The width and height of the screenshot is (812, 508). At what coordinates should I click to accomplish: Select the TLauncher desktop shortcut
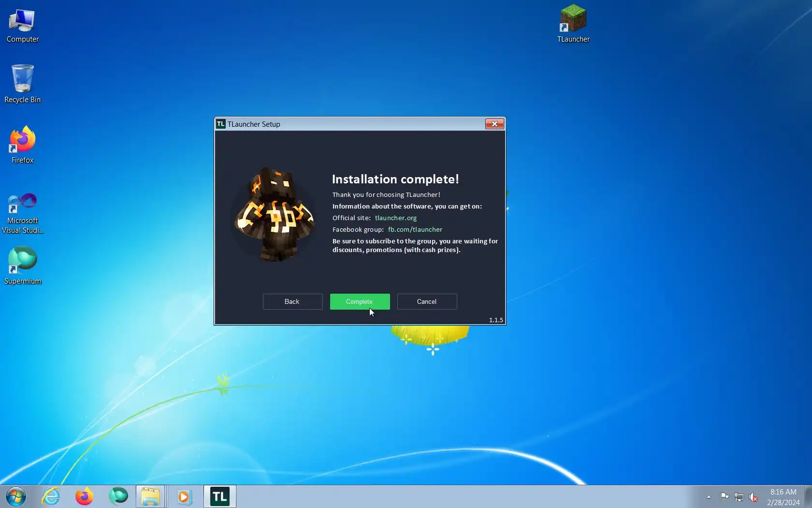click(x=573, y=24)
